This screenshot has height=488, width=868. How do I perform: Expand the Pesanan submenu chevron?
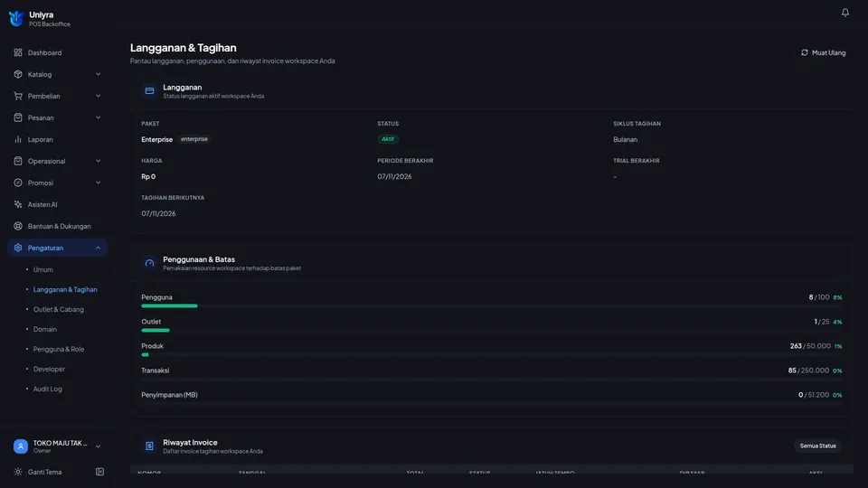[x=98, y=117]
